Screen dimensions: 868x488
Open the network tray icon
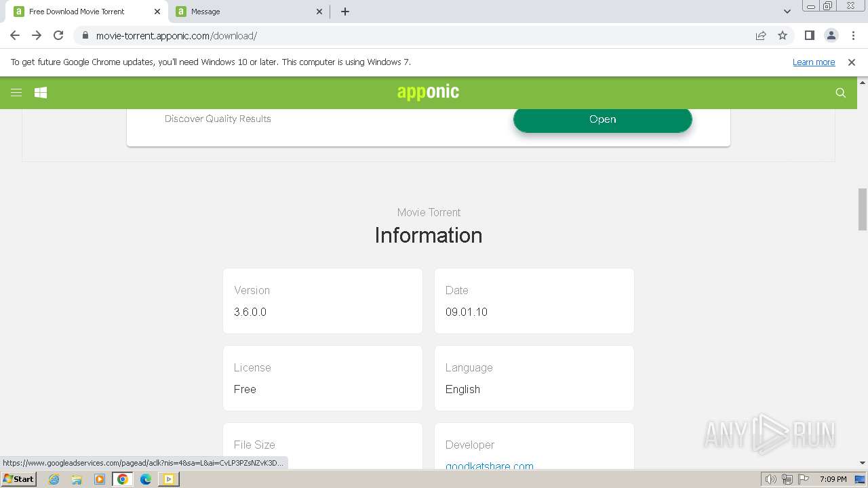(787, 479)
